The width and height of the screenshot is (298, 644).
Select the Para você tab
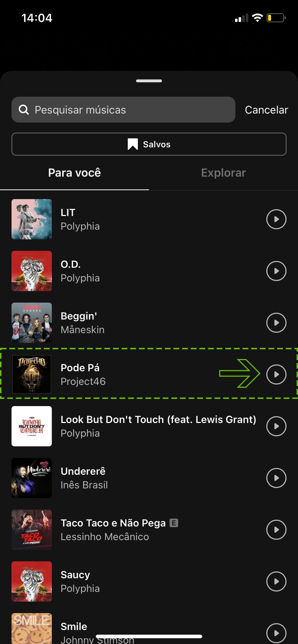(74, 173)
